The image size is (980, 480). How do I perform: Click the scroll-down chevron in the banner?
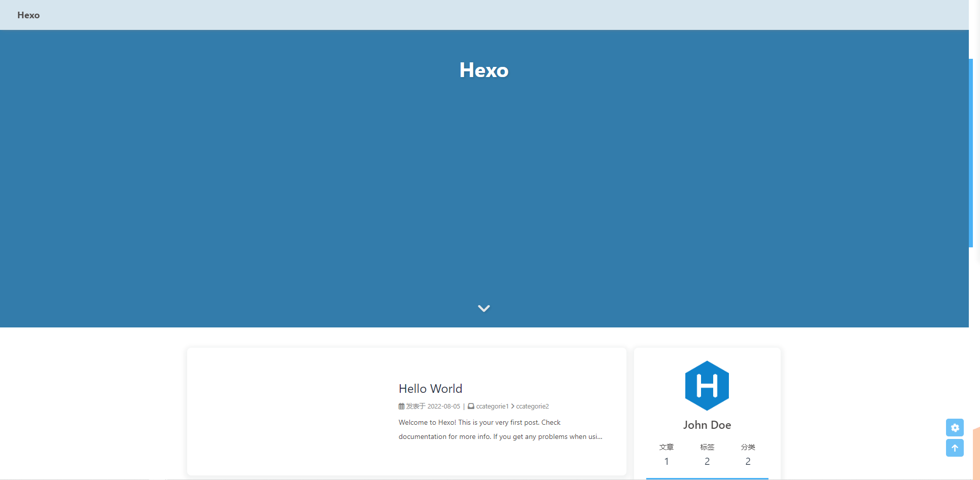[x=484, y=308]
